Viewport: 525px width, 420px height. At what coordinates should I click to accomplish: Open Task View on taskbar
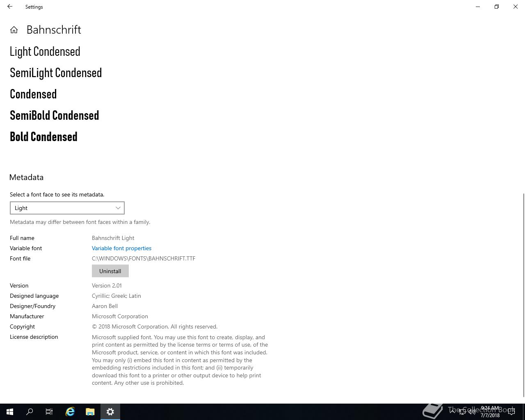pos(49,412)
